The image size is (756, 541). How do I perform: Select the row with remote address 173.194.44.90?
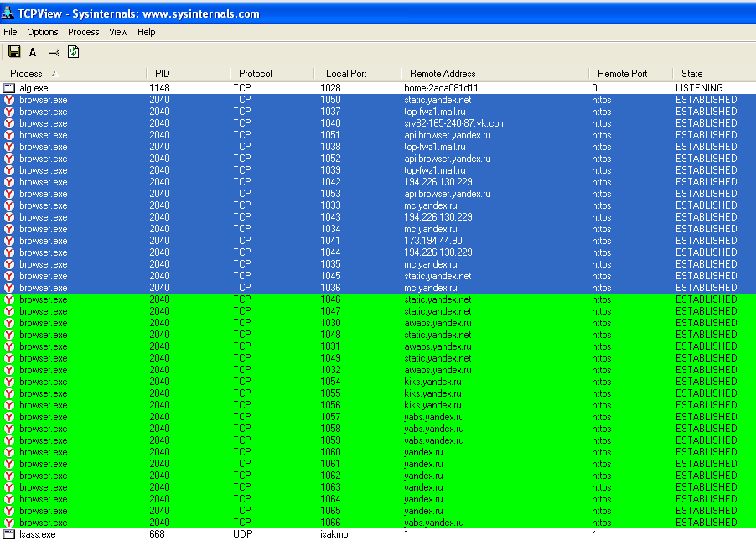pos(433,241)
